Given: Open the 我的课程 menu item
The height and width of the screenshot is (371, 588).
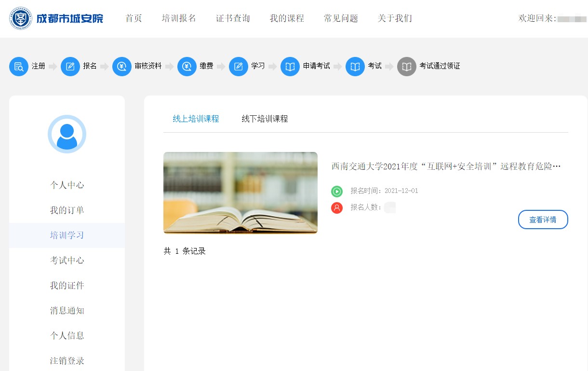Looking at the screenshot, I should 287,18.
